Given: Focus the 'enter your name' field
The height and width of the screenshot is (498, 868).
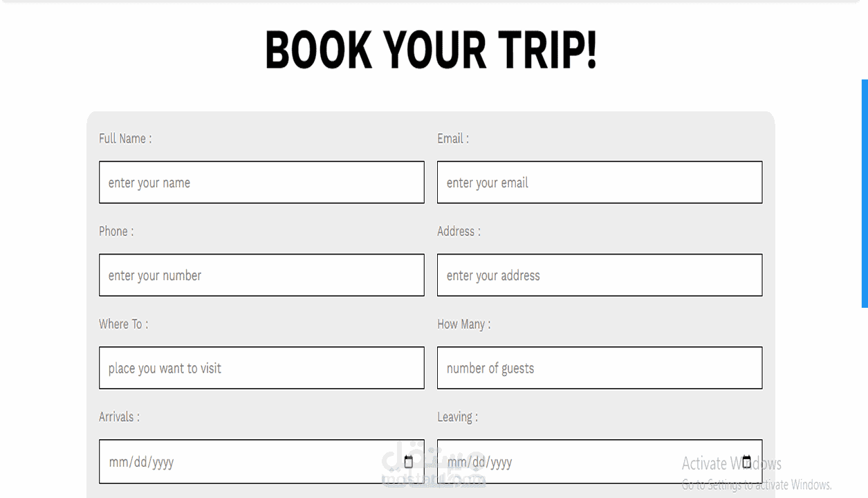Looking at the screenshot, I should click(x=261, y=183).
